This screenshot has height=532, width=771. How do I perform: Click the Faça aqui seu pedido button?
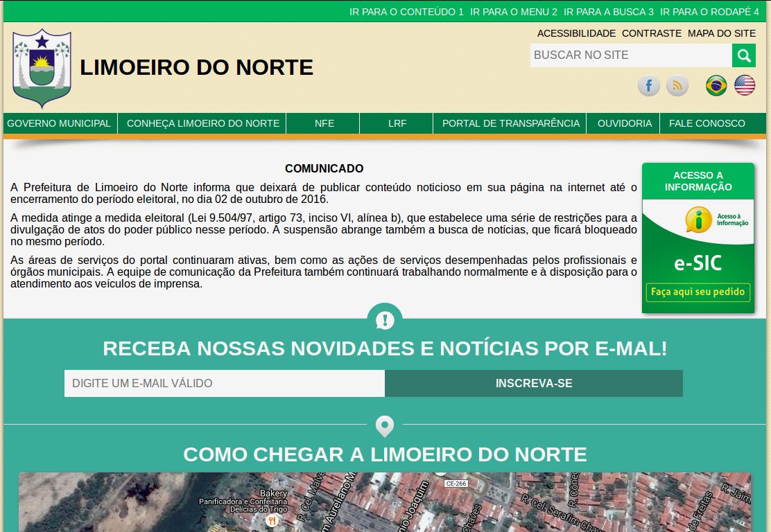click(x=698, y=292)
